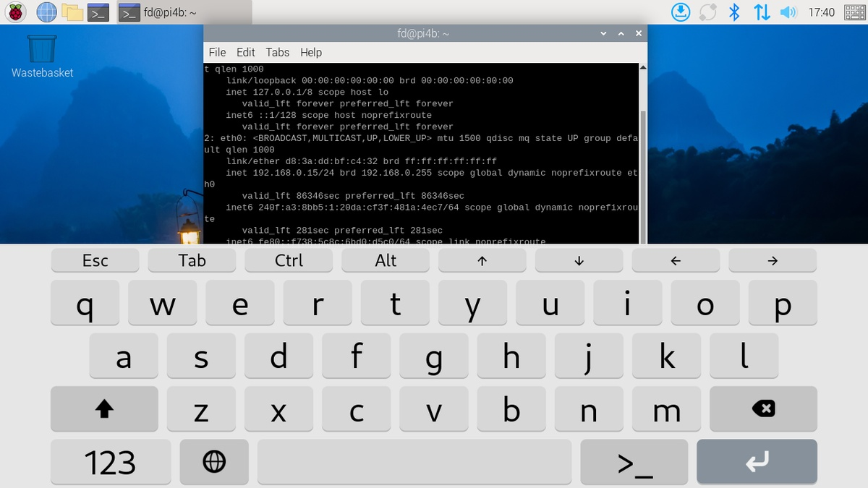Tap the s key
This screenshot has height=488, width=868.
pyautogui.click(x=201, y=356)
